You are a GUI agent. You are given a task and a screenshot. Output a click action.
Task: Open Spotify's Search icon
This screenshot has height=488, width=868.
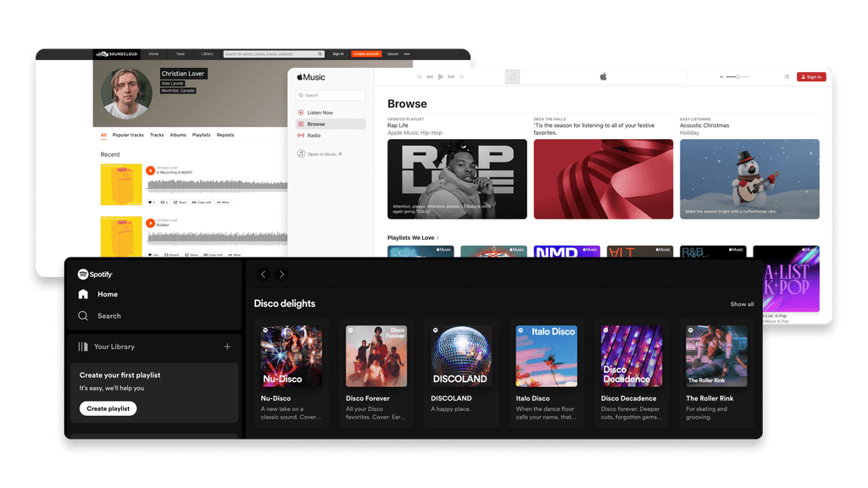pos(84,315)
